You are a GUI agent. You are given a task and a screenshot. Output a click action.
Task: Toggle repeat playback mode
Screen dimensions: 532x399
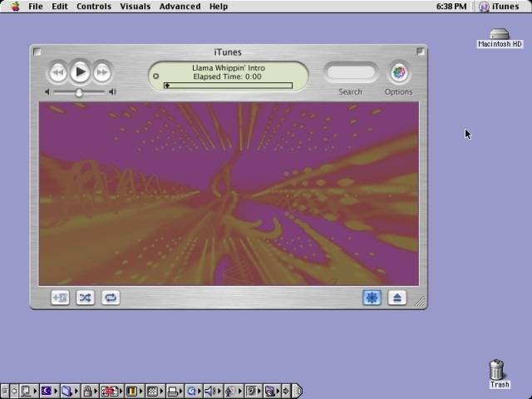[110, 297]
